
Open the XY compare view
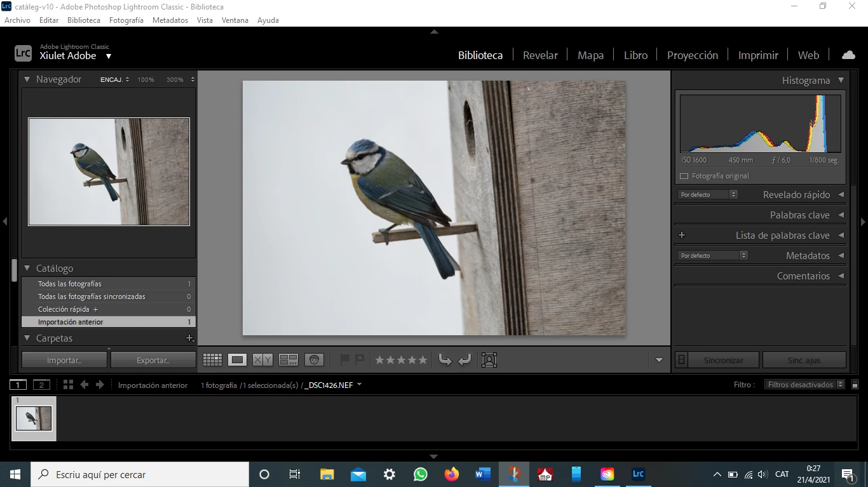(262, 360)
